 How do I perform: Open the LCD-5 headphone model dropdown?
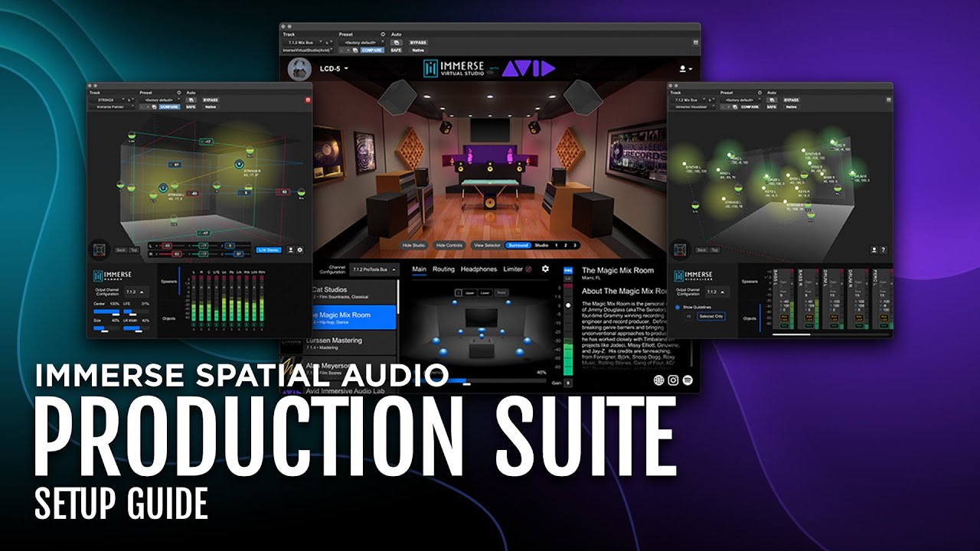(334, 69)
